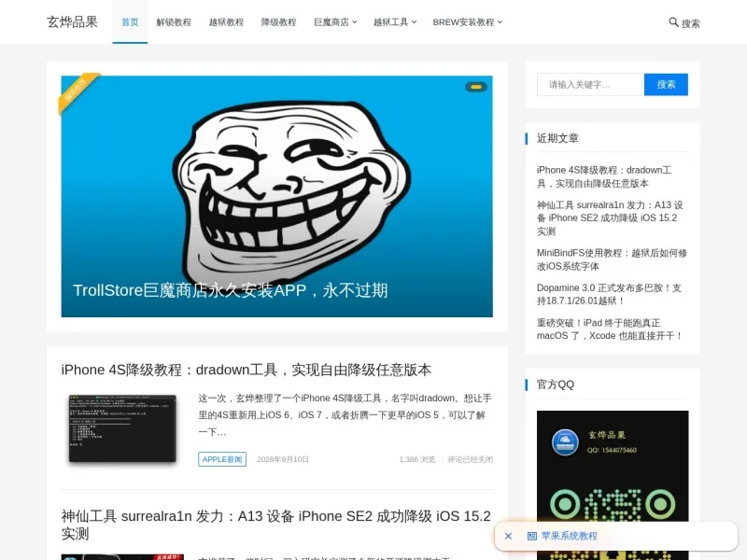
Task: Click the blue 搜索 button in sidebar
Action: 666,84
